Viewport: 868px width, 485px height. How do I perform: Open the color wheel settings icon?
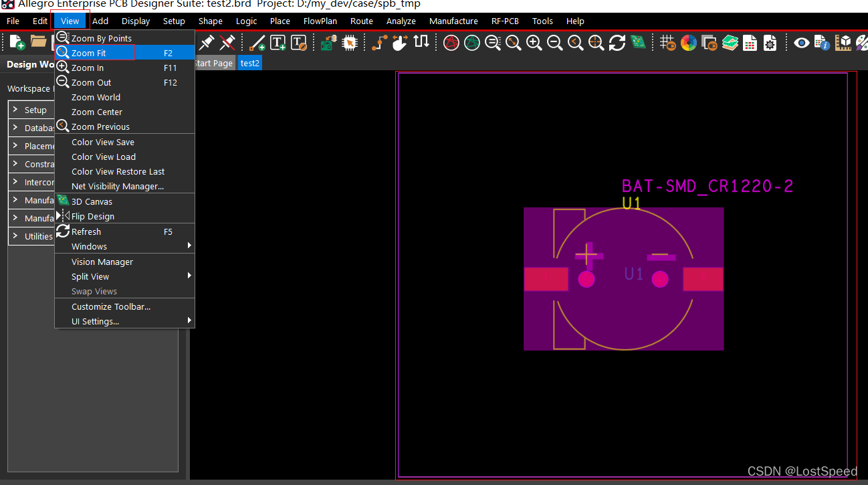point(688,43)
